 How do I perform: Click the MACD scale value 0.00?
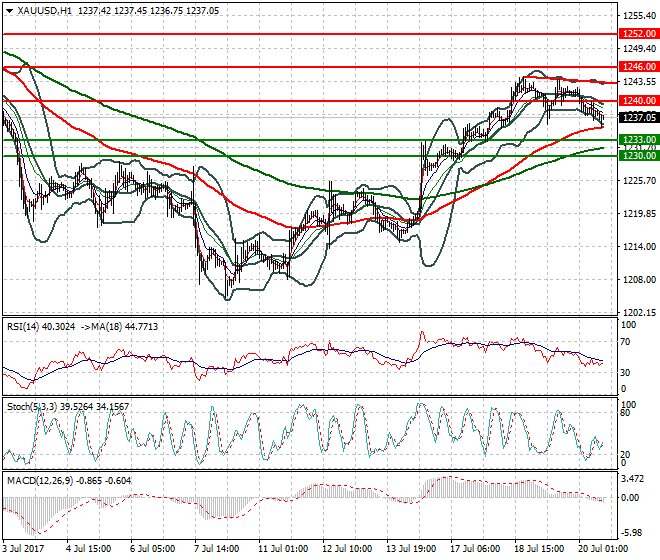pyautogui.click(x=630, y=498)
